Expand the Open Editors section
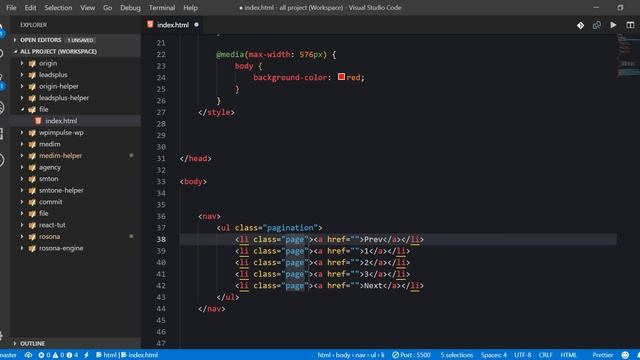The width and height of the screenshot is (640, 360). [x=75, y=40]
